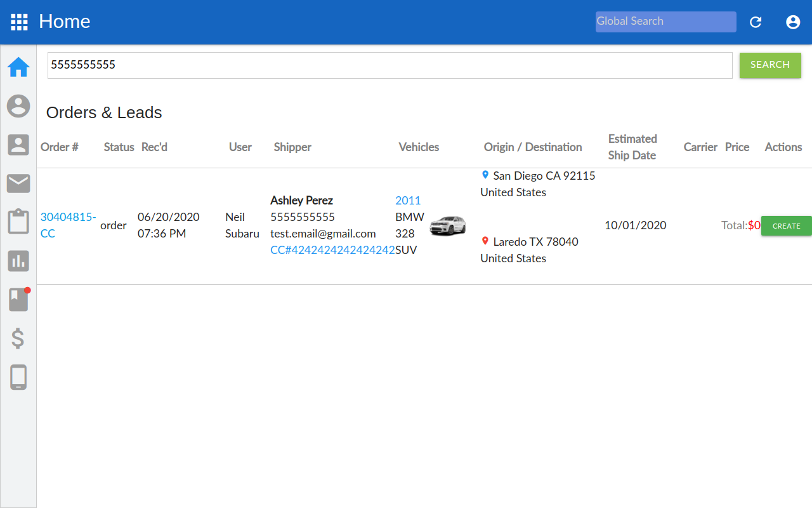This screenshot has width=812, height=508.
Task: Click the search box containing 5555555555
Action: point(390,65)
